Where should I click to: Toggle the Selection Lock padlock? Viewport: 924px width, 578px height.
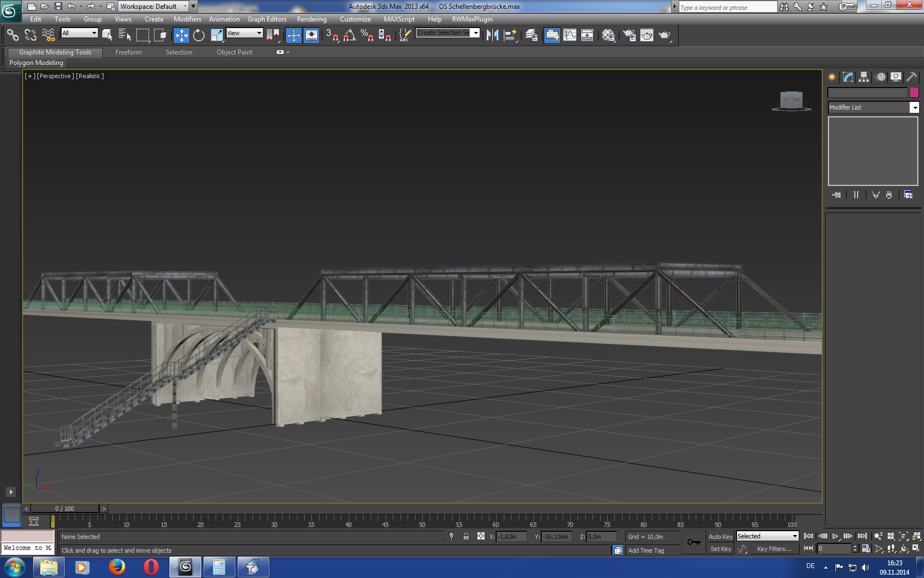point(466,536)
